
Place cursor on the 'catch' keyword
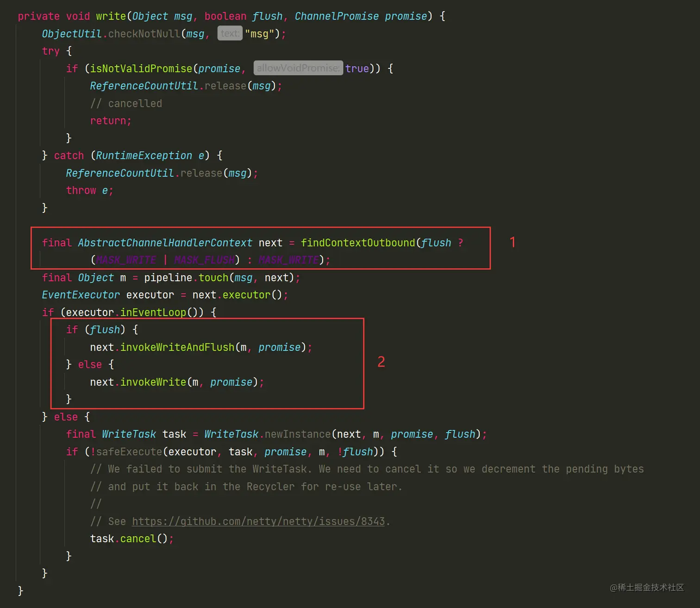click(69, 155)
